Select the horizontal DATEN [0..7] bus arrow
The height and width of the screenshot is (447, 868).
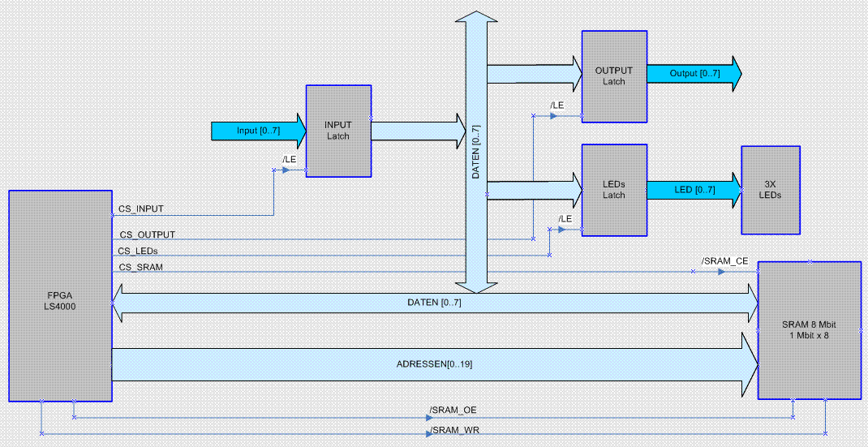435,303
